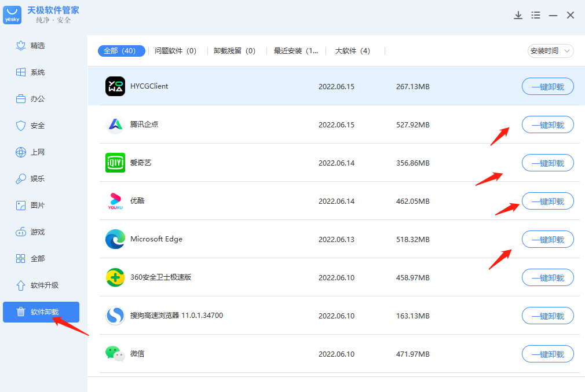Click the 471.97MB size value
The image size is (585, 392).
(x=412, y=354)
